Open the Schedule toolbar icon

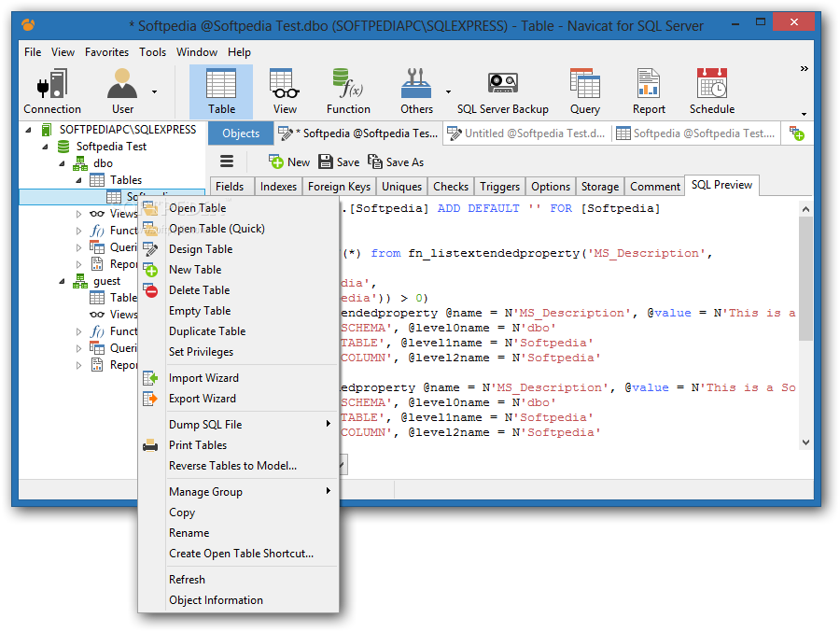point(711,91)
